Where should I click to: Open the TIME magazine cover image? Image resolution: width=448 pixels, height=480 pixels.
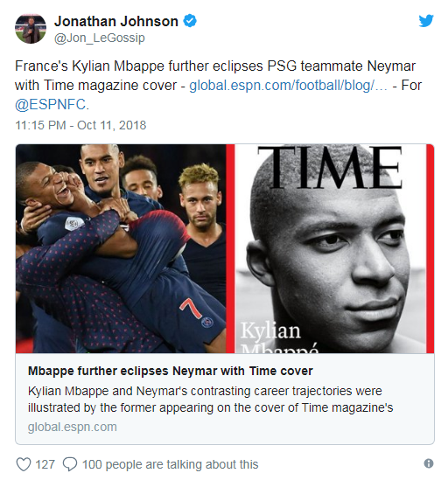334,248
